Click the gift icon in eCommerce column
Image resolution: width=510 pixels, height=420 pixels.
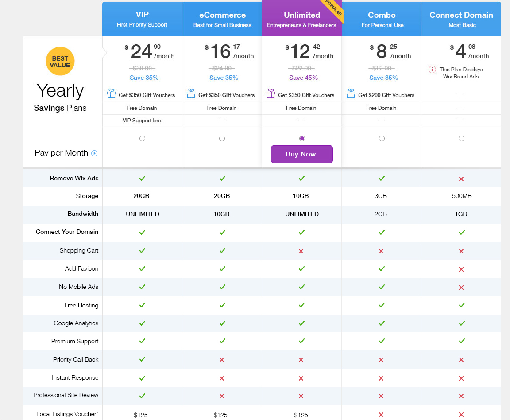[191, 94]
